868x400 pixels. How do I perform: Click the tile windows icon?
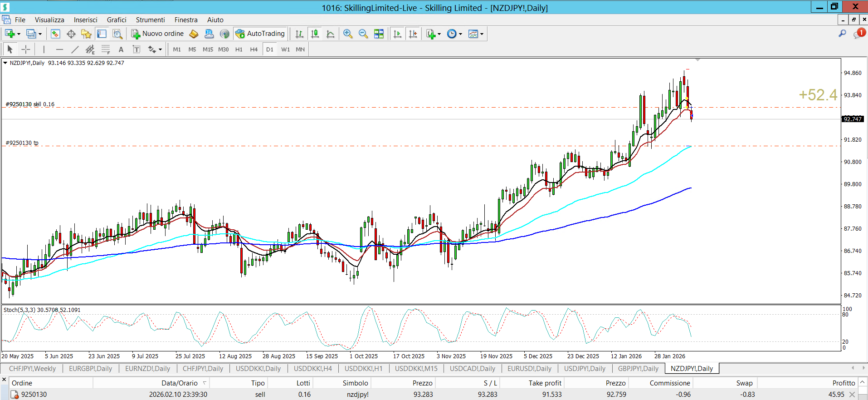[x=379, y=34]
